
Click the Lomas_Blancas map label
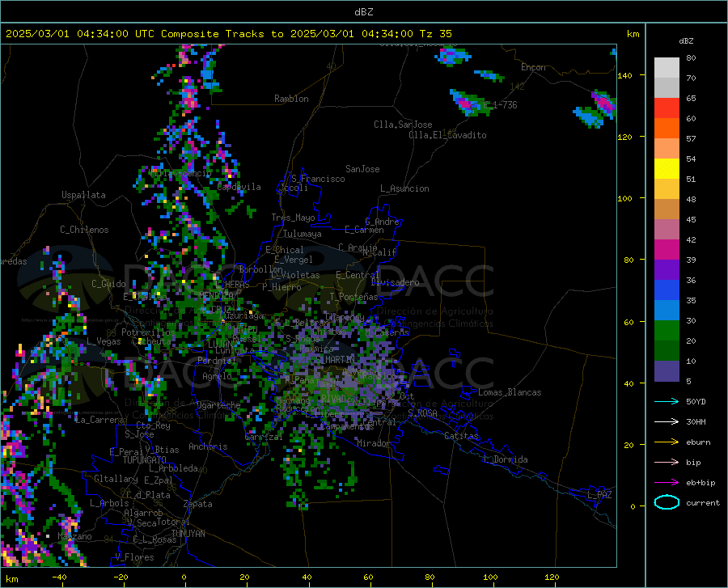[x=510, y=392]
